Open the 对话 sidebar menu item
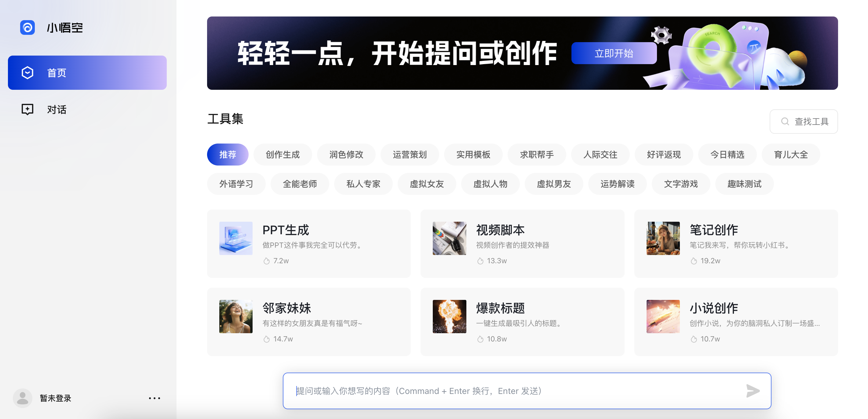Viewport: 868px width, 419px height. point(57,109)
